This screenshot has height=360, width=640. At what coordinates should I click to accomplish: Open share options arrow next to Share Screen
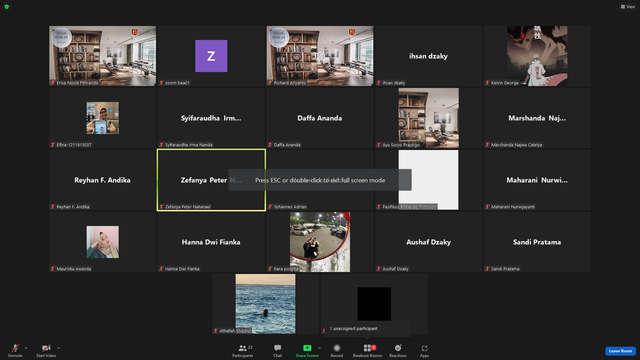(320, 348)
